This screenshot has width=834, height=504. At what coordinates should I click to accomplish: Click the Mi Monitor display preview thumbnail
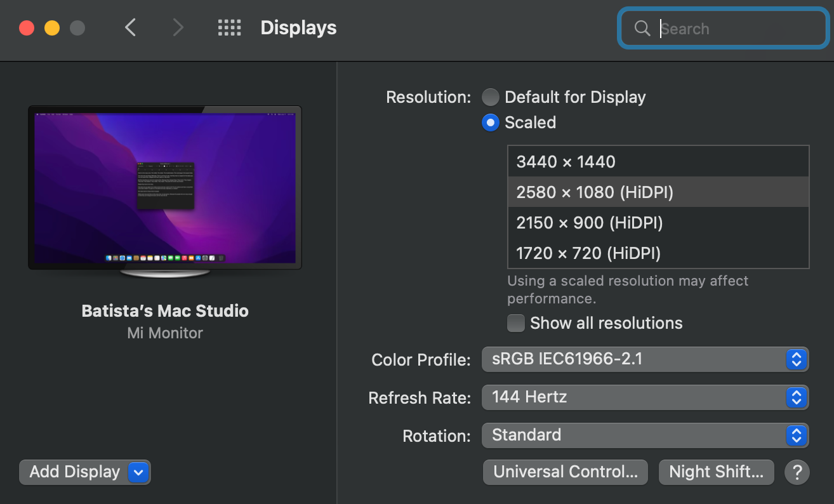(x=164, y=187)
